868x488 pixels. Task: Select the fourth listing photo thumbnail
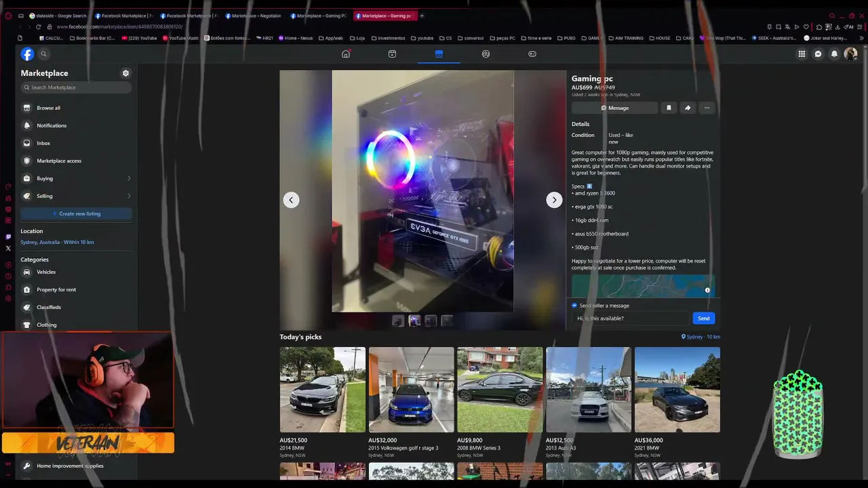pos(447,321)
